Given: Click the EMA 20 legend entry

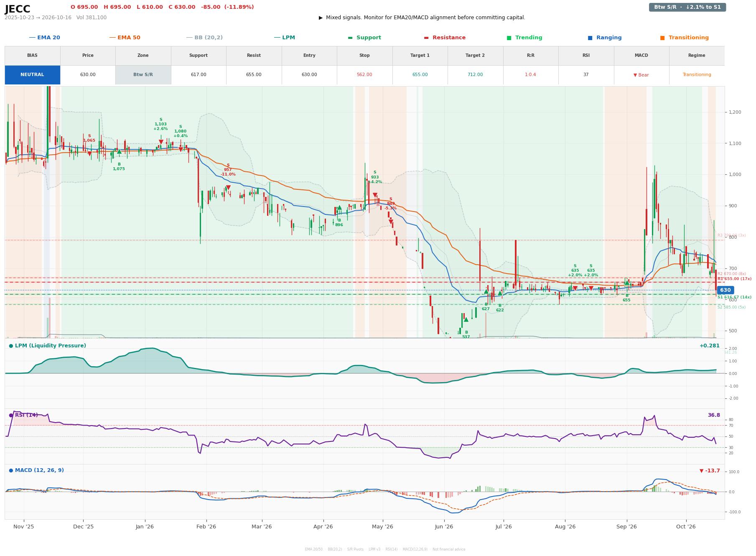Looking at the screenshot, I should coord(44,38).
